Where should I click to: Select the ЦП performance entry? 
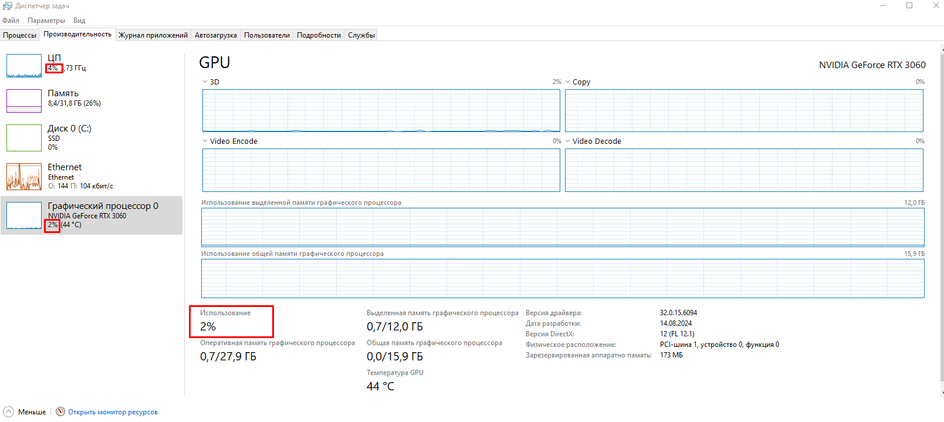92,64
